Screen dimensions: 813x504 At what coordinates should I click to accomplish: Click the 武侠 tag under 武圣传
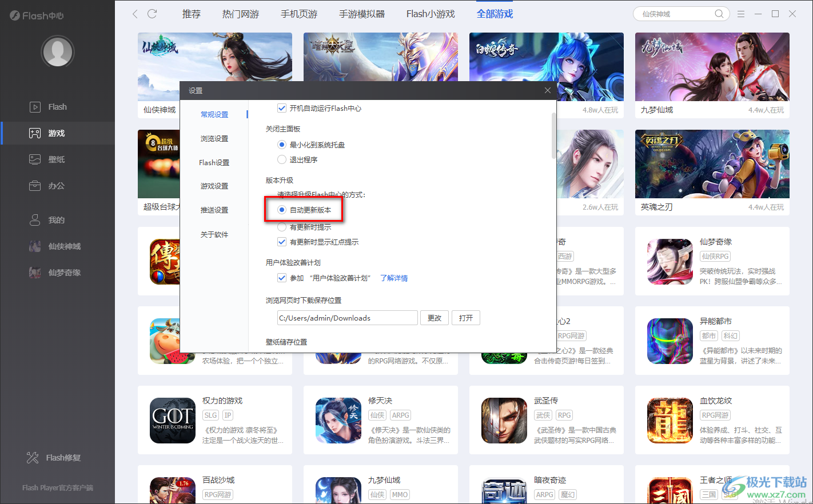click(x=544, y=415)
